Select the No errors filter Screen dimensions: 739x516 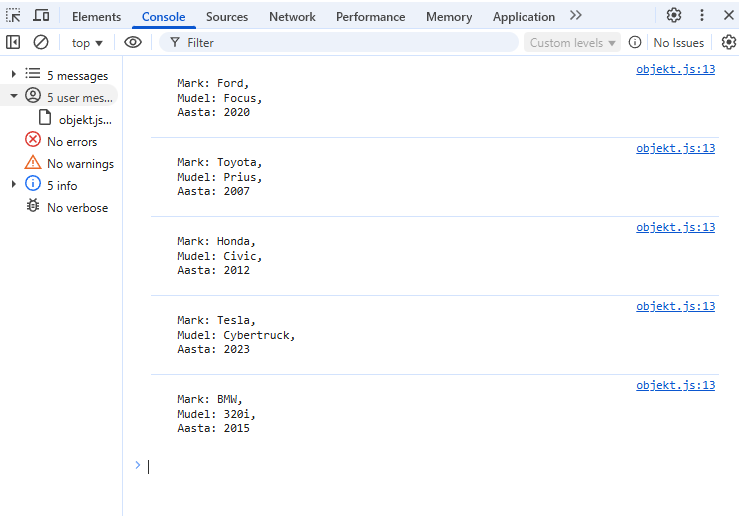71,141
